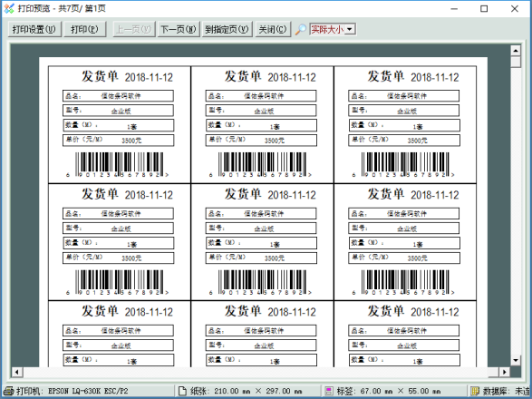Screen dimensions: 532x399
Task: Maximize the print preview window
Action: tap(484, 9)
